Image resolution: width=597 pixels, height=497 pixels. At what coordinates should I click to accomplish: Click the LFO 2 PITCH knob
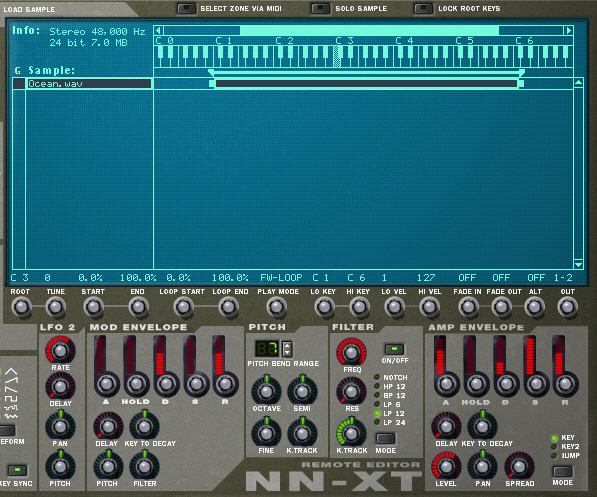tap(60, 467)
